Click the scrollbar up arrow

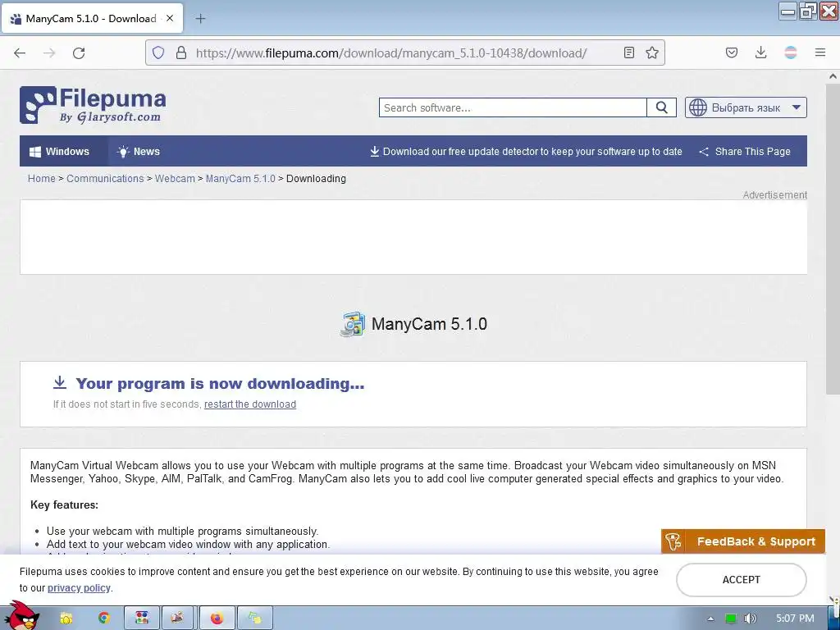pos(833,76)
